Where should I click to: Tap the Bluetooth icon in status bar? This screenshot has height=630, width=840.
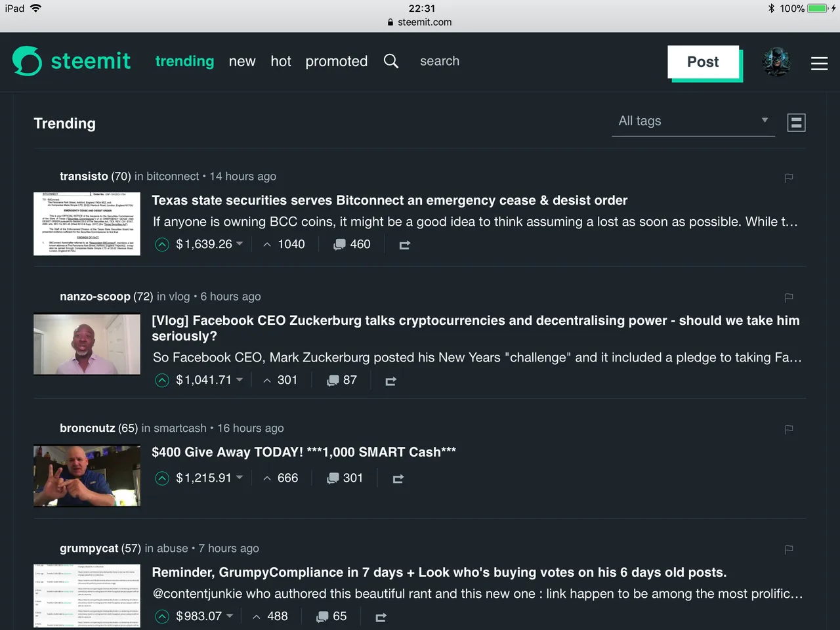pyautogui.click(x=772, y=9)
